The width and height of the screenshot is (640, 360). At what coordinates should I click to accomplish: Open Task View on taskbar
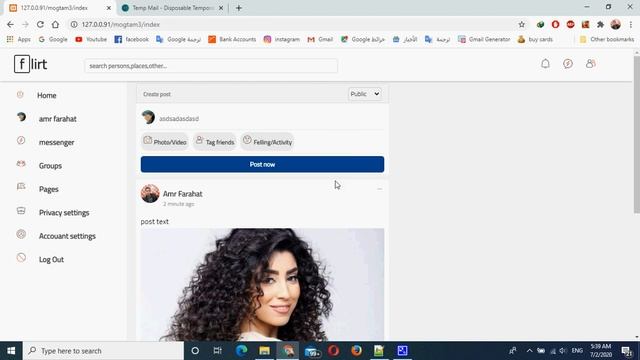(x=218, y=351)
